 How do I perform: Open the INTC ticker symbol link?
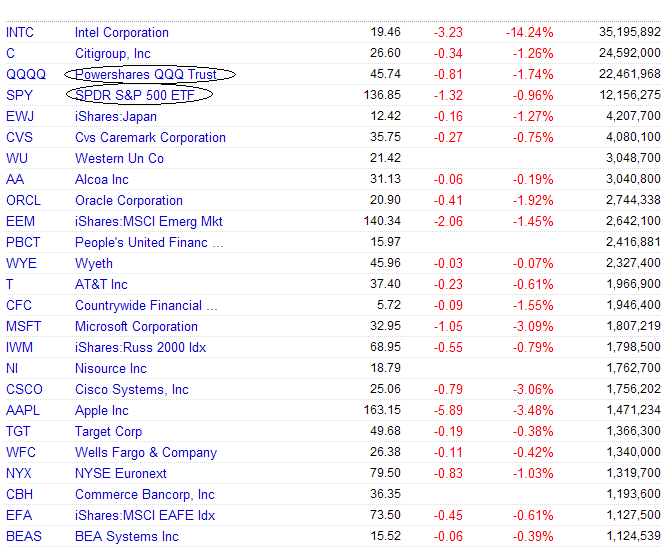[19, 33]
